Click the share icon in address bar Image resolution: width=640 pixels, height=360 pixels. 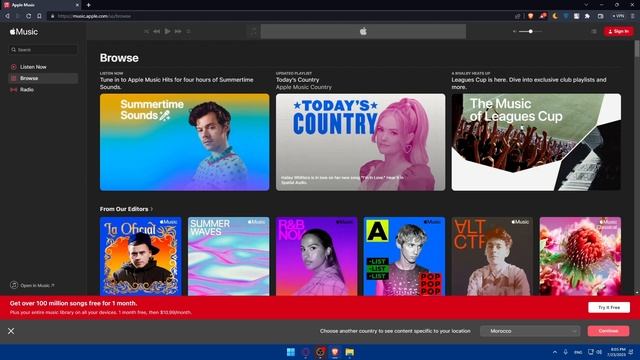[518, 16]
